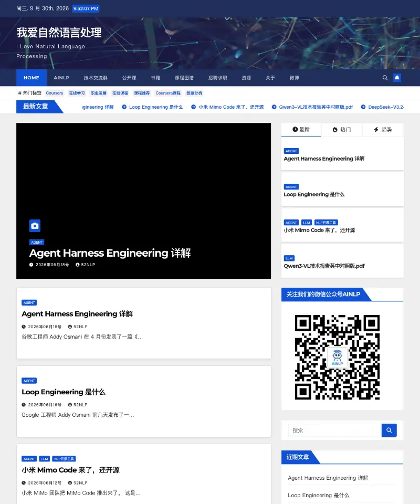Open the 书籍 menu item

tap(155, 78)
